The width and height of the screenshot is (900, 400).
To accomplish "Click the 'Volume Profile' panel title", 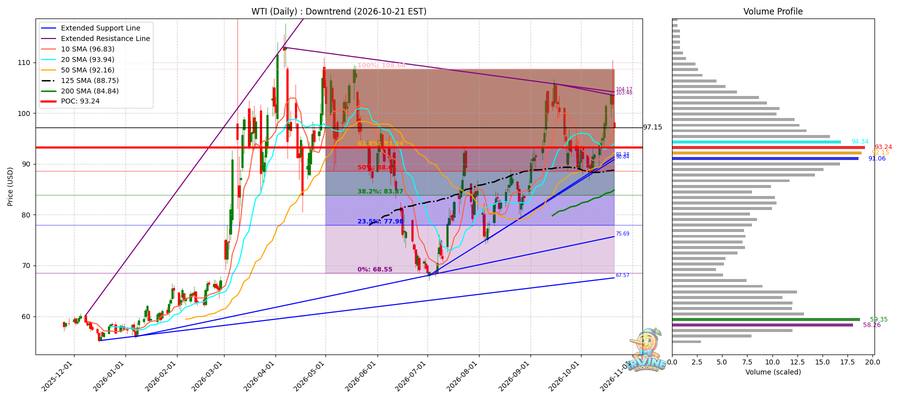I will pyautogui.click(x=773, y=11).
